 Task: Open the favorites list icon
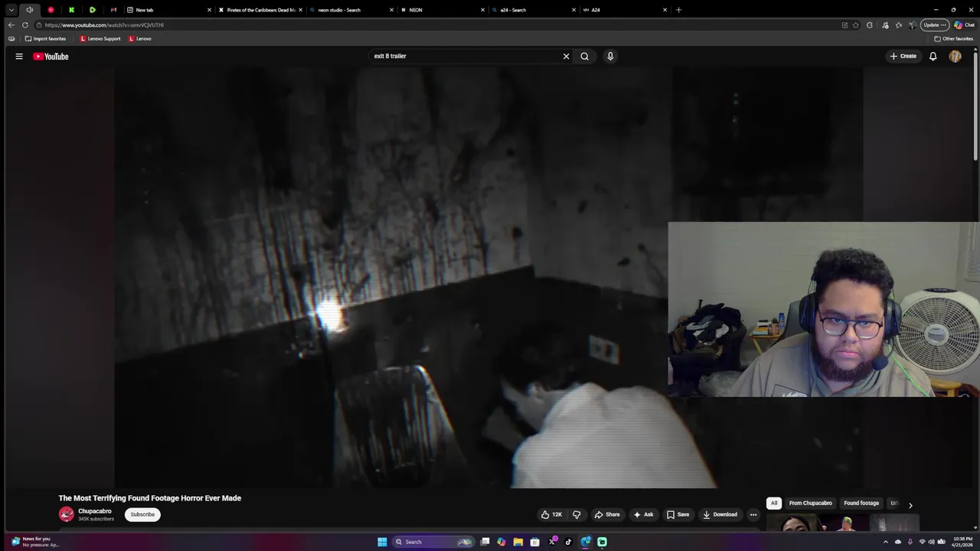[899, 24]
